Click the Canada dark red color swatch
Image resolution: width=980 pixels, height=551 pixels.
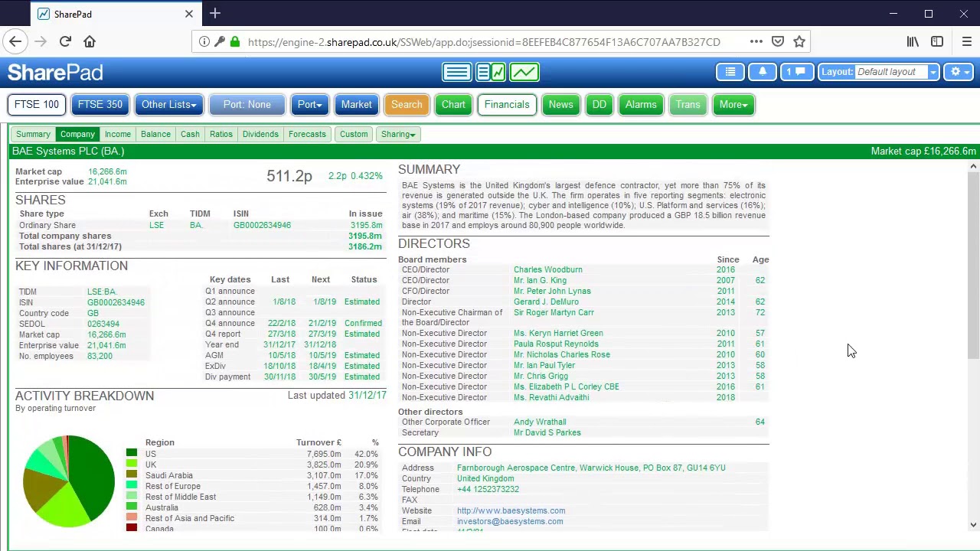pos(132,528)
